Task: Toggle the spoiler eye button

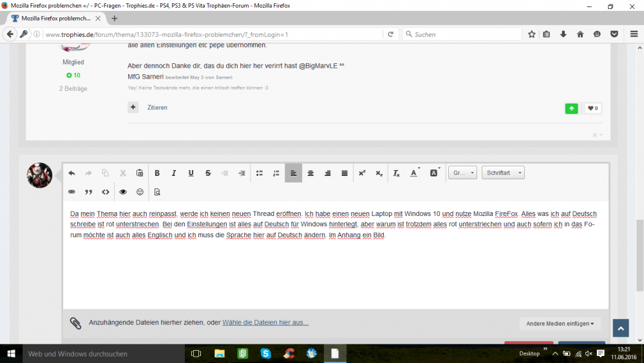Action: tap(123, 191)
